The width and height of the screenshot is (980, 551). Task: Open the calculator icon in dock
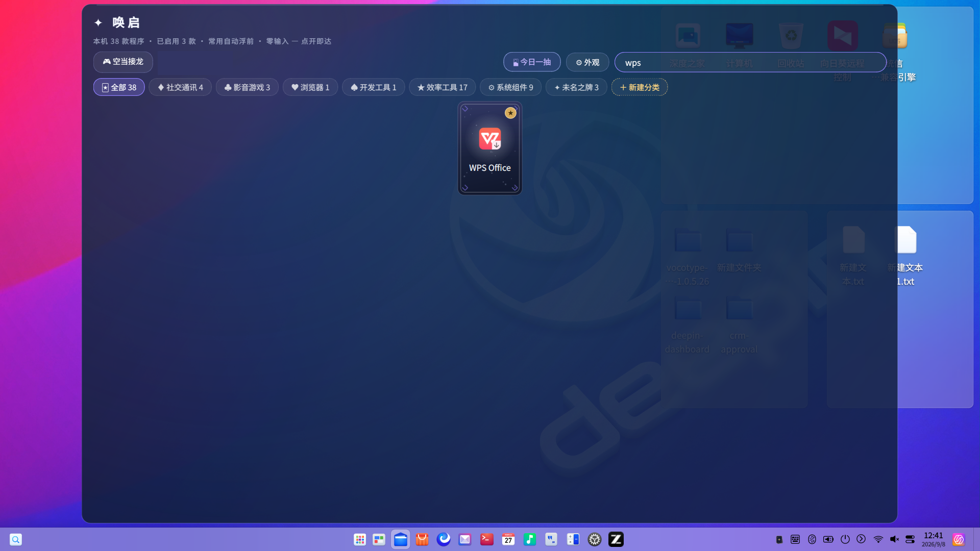point(573,539)
